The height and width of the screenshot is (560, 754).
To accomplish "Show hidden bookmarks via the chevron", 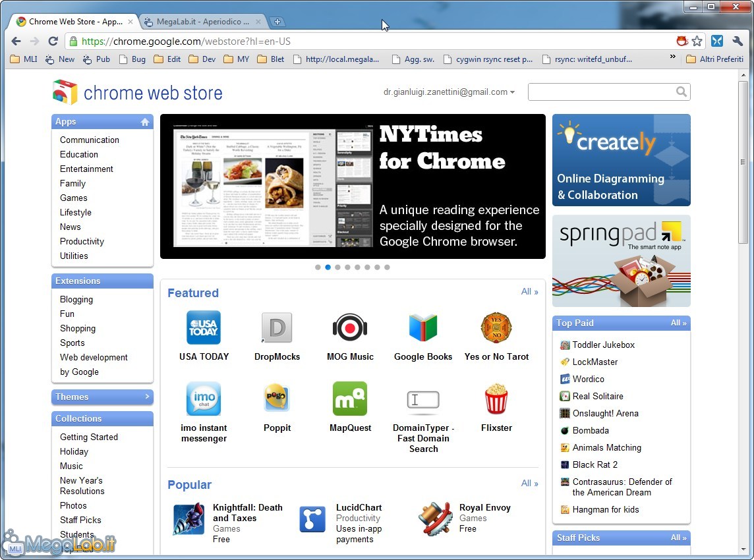I will [673, 57].
